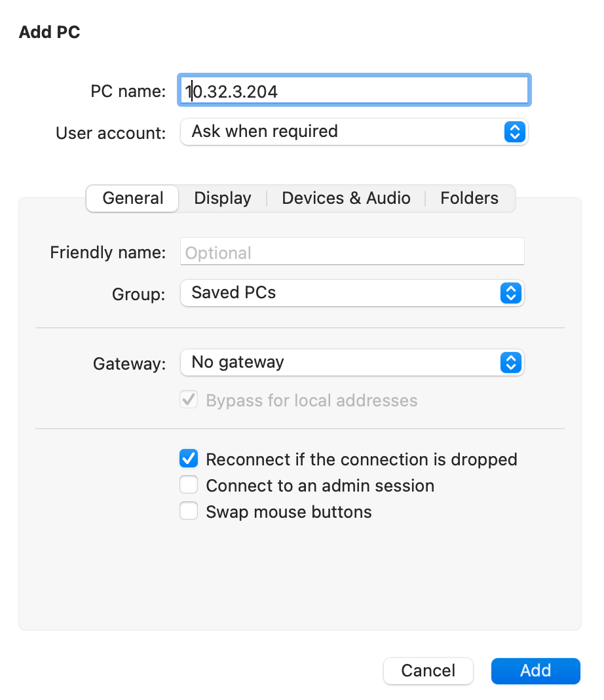Toggle Bypass for local addresses checkbox

click(189, 400)
